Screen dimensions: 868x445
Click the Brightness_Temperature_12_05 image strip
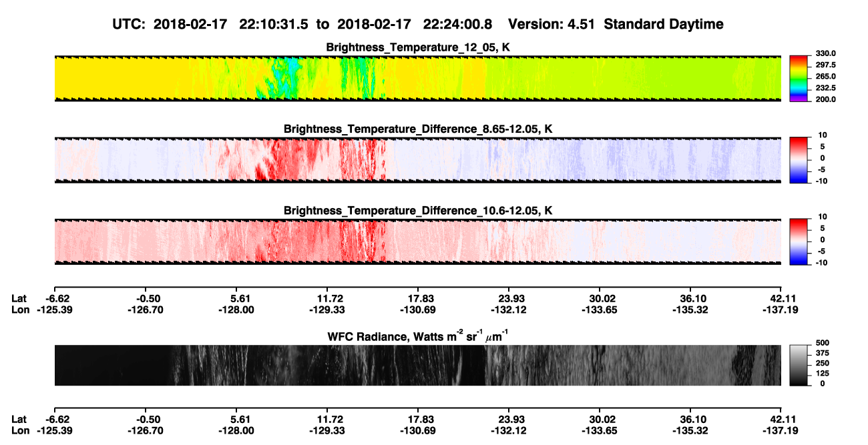click(417, 78)
